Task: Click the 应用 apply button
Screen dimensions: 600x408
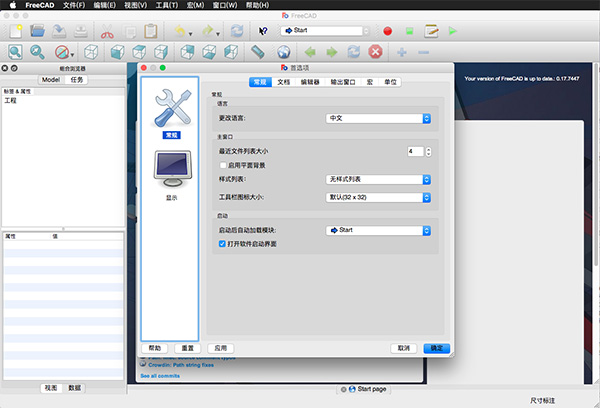Action: [x=221, y=348]
